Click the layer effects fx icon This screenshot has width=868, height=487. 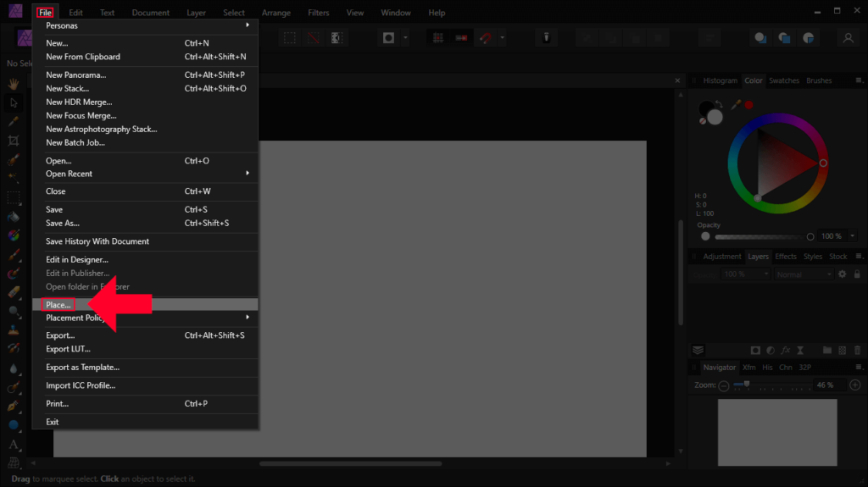[785, 350]
